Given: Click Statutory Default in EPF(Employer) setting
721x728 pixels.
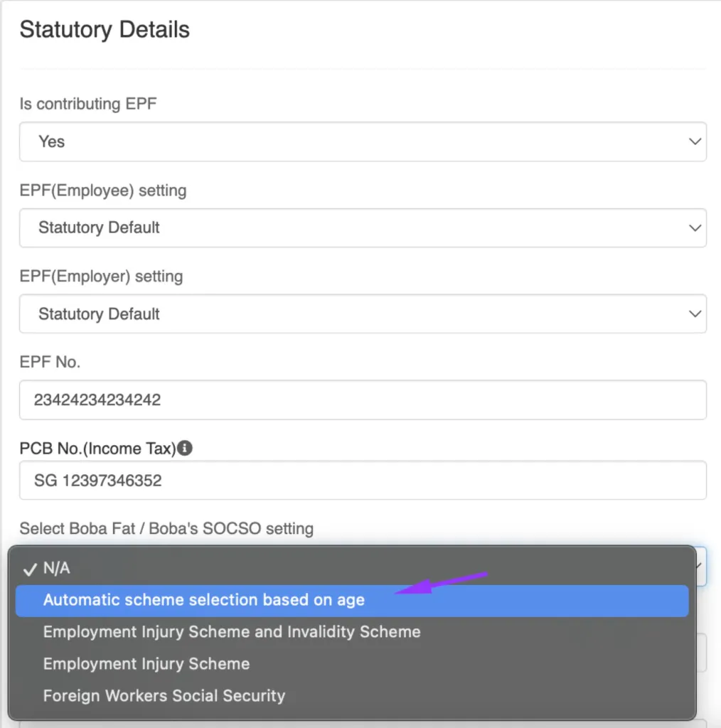Looking at the screenshot, I should click(99, 314).
